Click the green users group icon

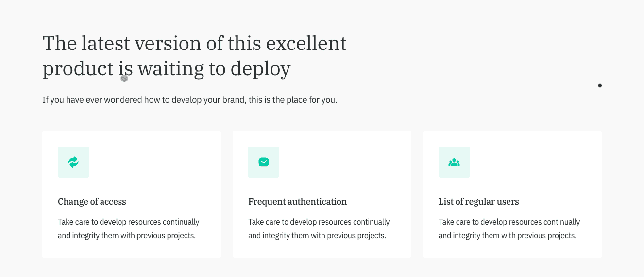tap(454, 162)
